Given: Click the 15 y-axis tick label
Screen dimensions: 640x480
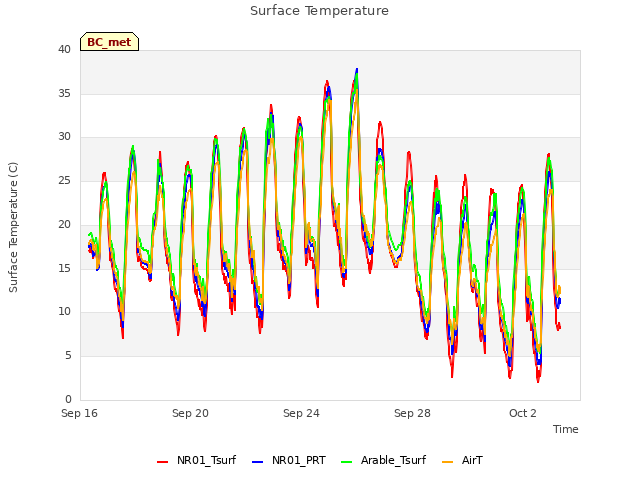Looking at the screenshot, I should (64, 268).
